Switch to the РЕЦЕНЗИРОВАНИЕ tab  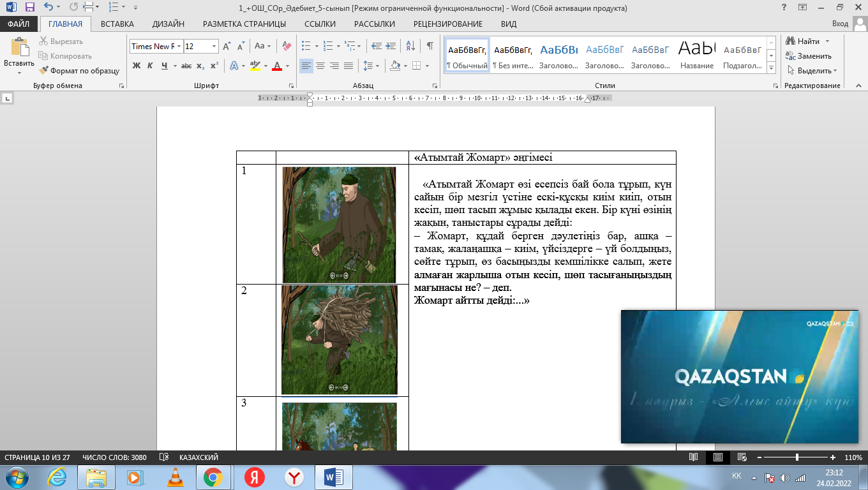[447, 24]
